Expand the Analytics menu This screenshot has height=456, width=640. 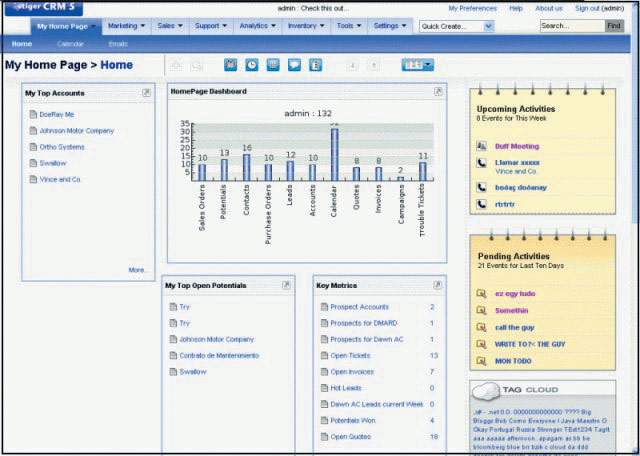[x=257, y=25]
